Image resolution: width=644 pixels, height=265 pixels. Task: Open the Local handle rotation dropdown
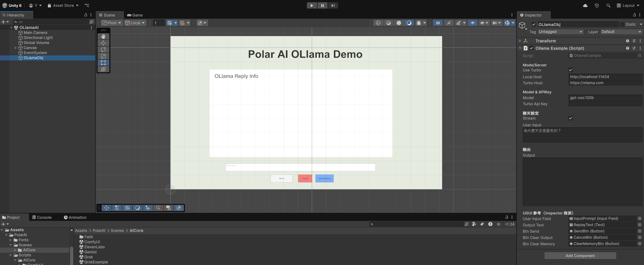click(x=135, y=23)
